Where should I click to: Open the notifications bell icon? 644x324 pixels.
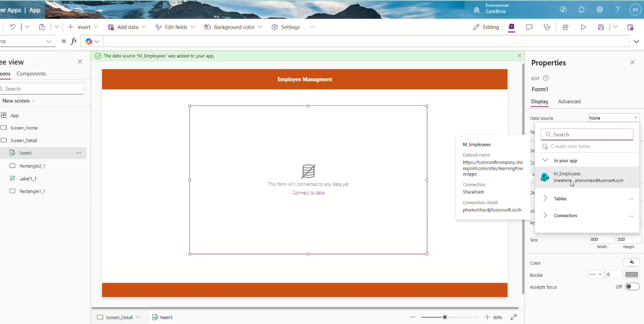582,9
